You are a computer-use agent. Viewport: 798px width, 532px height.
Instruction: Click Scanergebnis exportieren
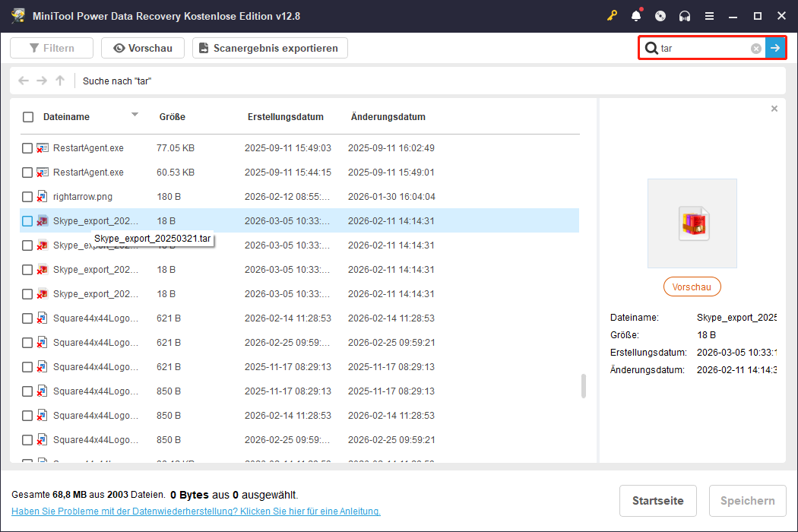[270, 47]
